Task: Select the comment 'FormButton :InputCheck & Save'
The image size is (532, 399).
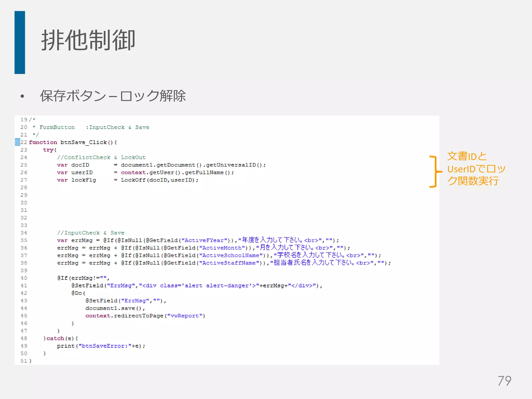Action: coord(94,127)
